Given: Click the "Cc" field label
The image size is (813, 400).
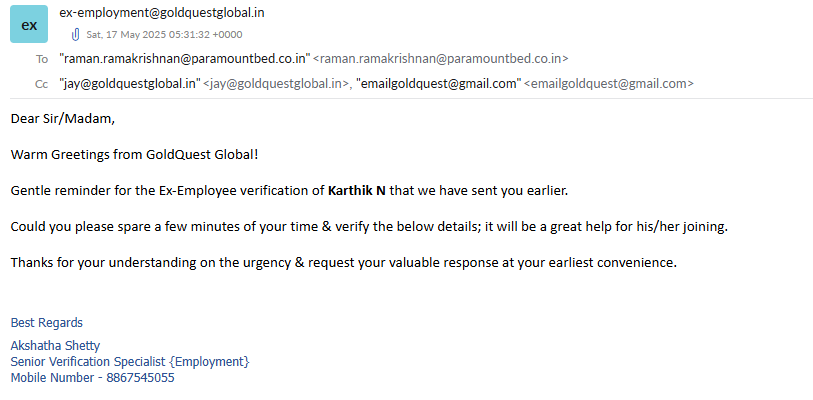Looking at the screenshot, I should click(x=41, y=84).
